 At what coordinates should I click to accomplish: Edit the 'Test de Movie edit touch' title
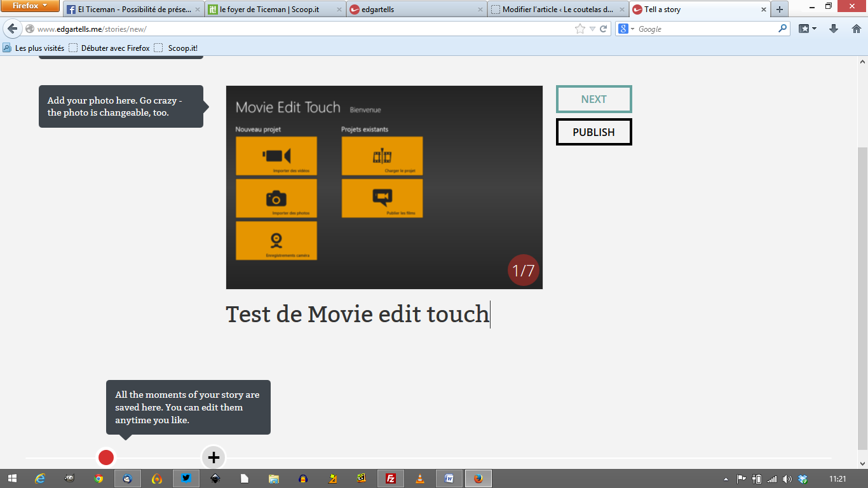pos(358,314)
